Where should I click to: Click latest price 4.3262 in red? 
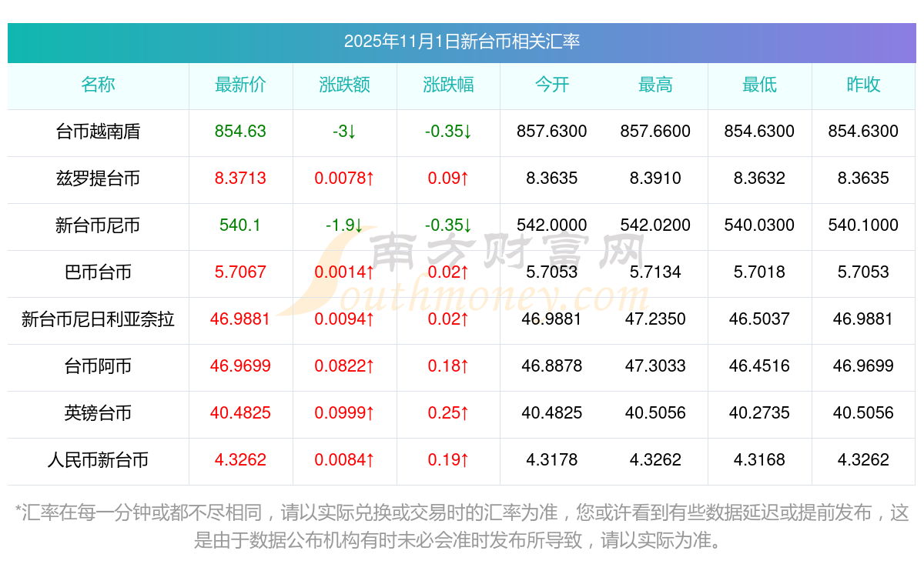coord(240,460)
